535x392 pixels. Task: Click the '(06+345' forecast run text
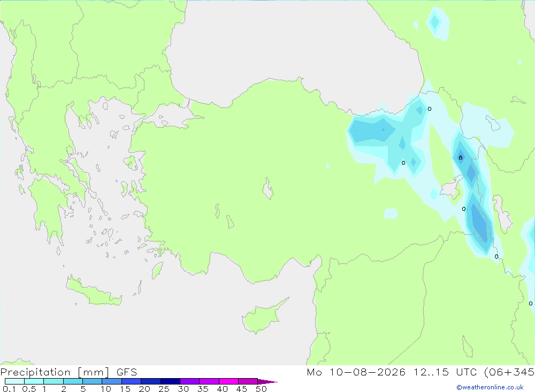point(509,372)
